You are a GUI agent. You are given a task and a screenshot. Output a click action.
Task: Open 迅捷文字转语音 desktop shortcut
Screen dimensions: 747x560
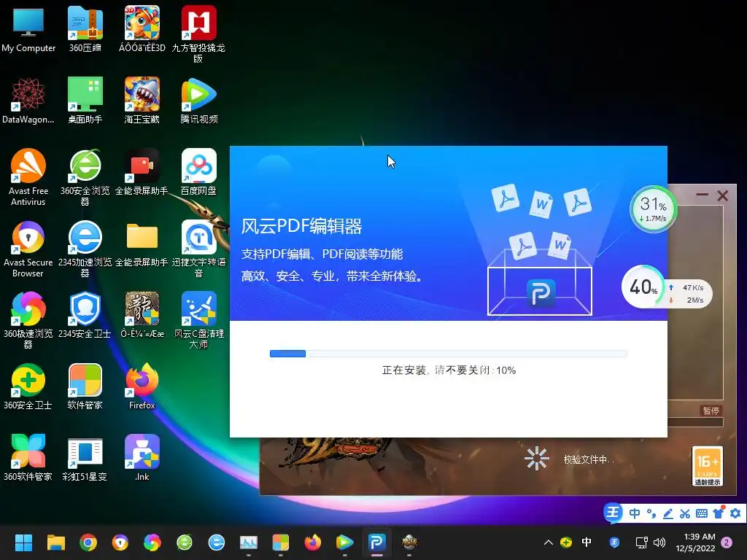[198, 249]
